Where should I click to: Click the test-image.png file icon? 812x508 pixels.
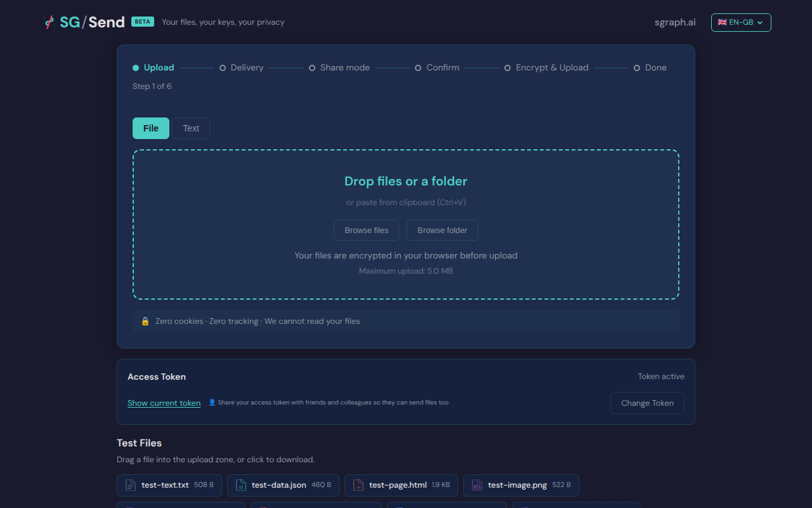tap(477, 485)
